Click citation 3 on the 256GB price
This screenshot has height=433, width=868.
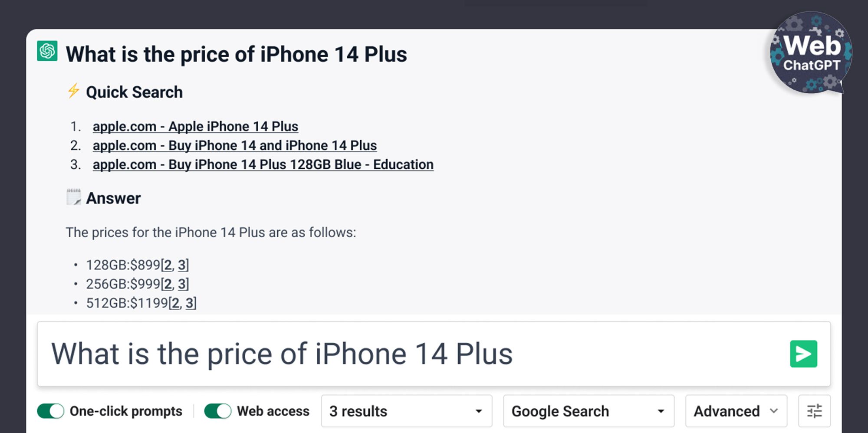(182, 284)
